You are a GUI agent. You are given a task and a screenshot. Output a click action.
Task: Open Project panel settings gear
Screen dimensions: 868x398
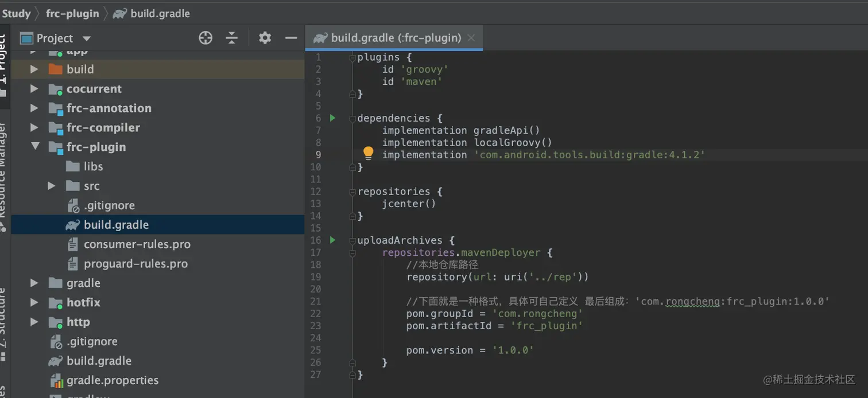pyautogui.click(x=265, y=38)
